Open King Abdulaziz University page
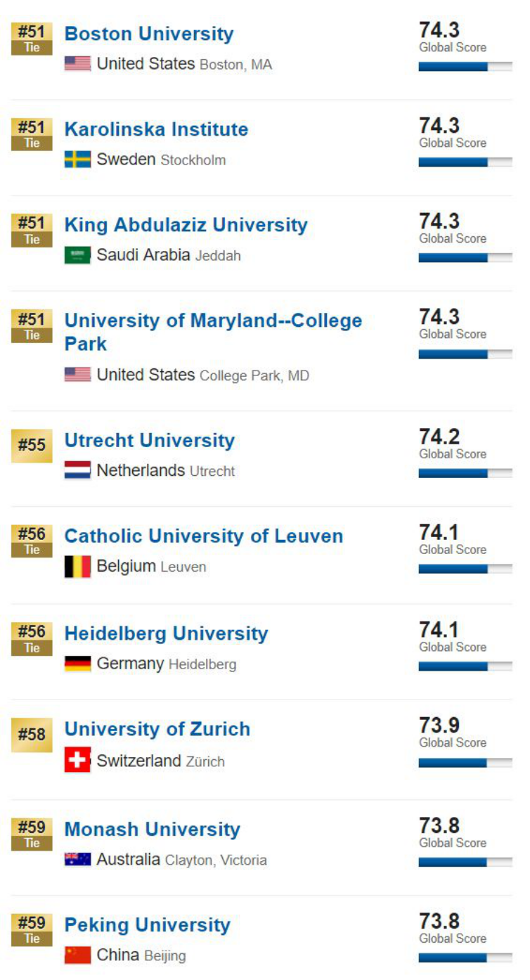The height and width of the screenshot is (980, 530). tap(186, 225)
